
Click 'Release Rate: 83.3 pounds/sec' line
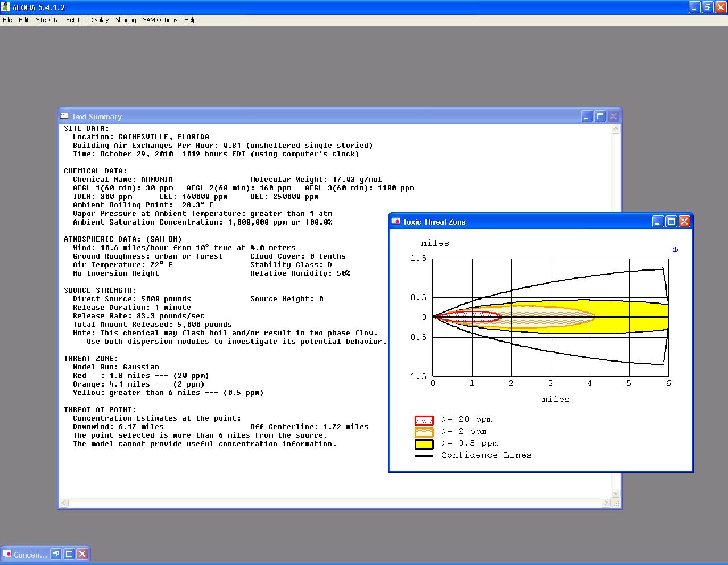139,316
